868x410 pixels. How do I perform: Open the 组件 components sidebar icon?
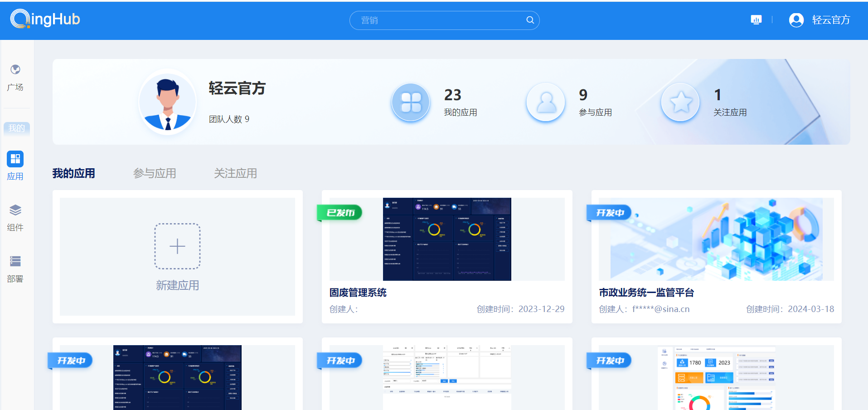(x=15, y=210)
